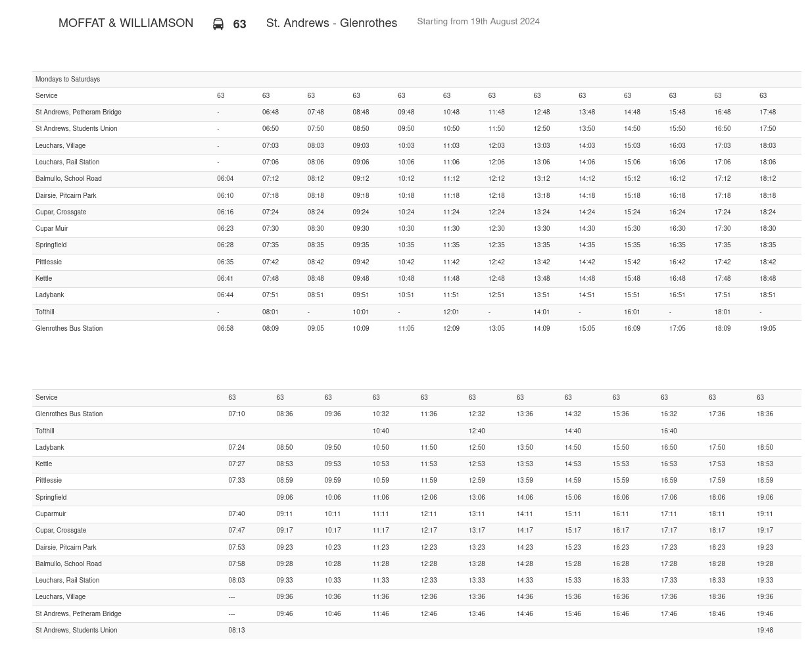Click the 16:40 Tofthill time
This screenshot has height=647, width=812.
[669, 431]
